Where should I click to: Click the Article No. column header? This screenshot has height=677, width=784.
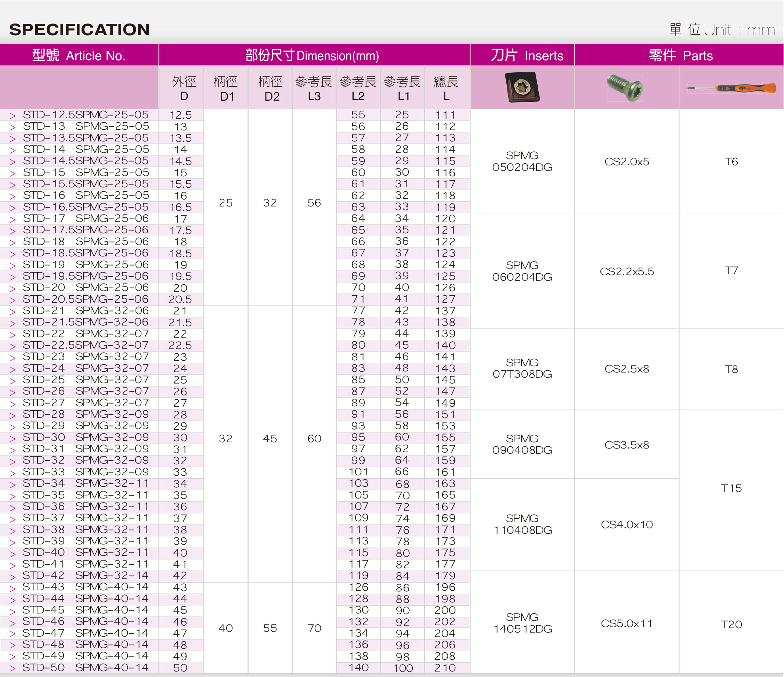point(79,55)
